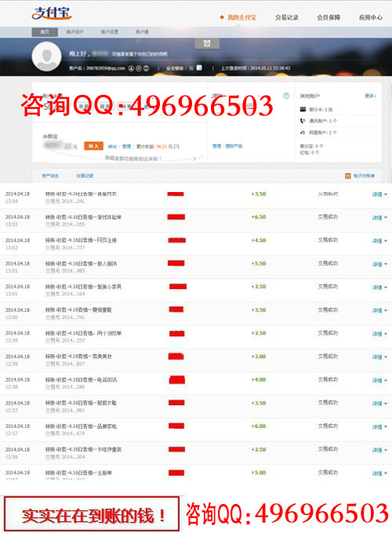The image size is (392, 533).
Task: Click the 支付宝 Alipay logo
Action: (x=52, y=13)
